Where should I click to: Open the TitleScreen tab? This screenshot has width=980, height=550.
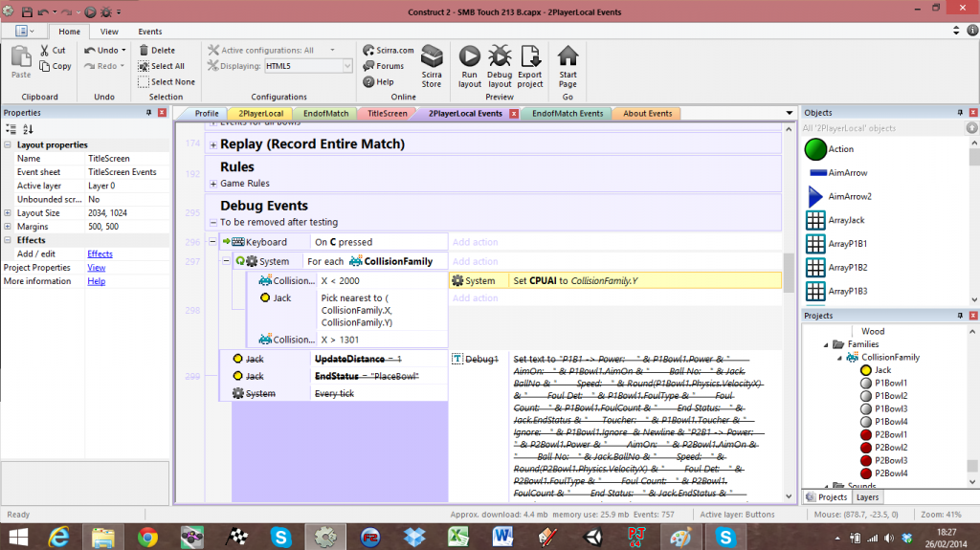coord(387,113)
